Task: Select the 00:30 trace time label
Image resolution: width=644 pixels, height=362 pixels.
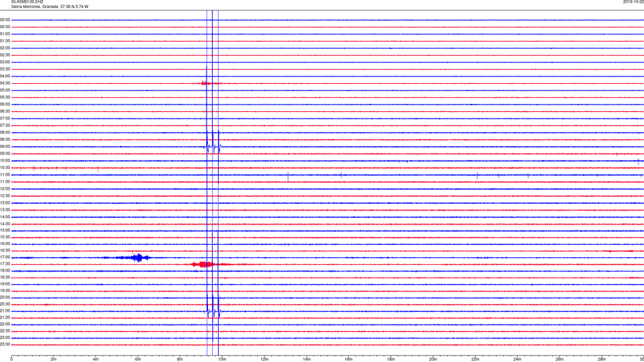Action: click(x=5, y=27)
